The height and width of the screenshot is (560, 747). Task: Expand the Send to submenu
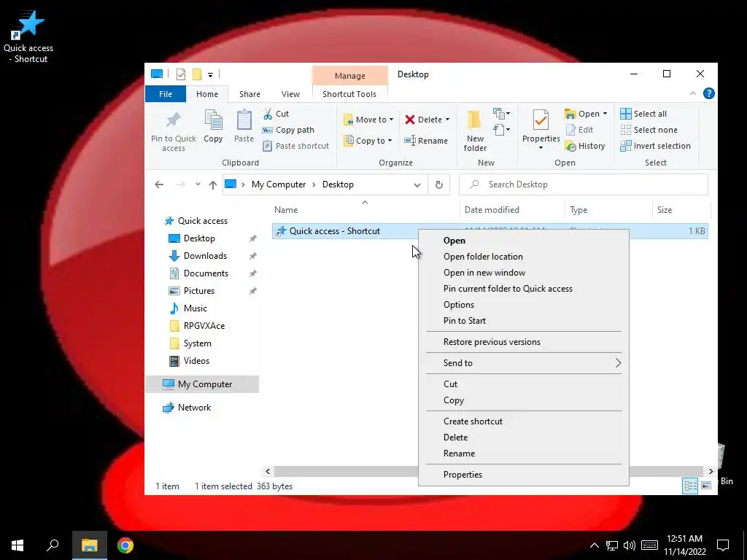tap(524, 363)
